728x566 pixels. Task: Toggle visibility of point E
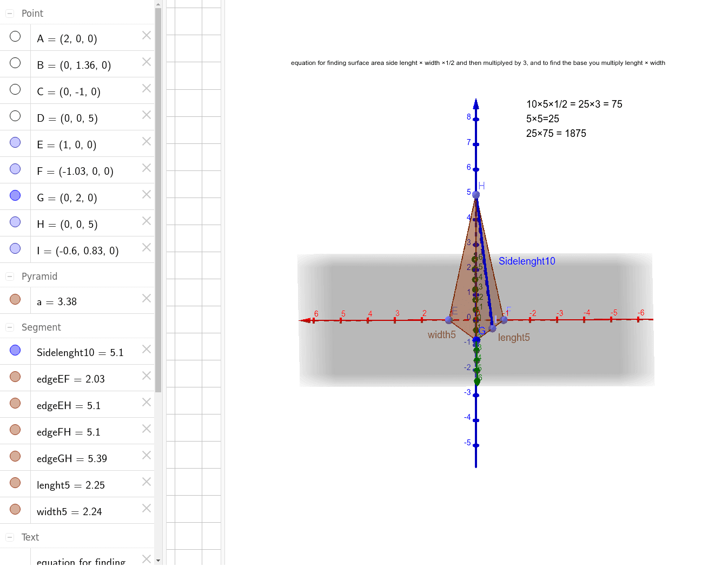click(x=15, y=142)
